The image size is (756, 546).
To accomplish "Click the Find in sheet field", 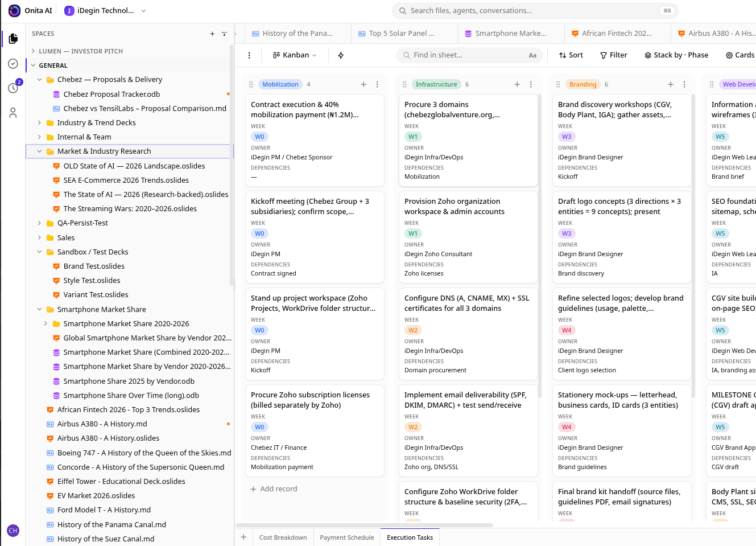I will pos(470,55).
